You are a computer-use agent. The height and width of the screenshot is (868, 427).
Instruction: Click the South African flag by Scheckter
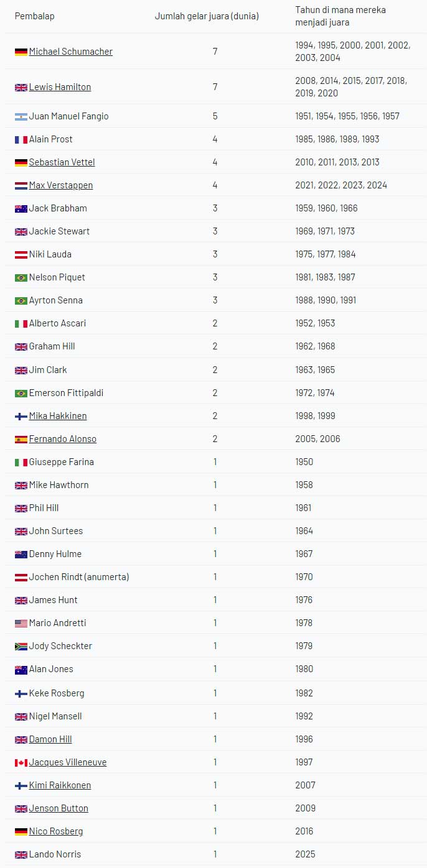coord(21,647)
